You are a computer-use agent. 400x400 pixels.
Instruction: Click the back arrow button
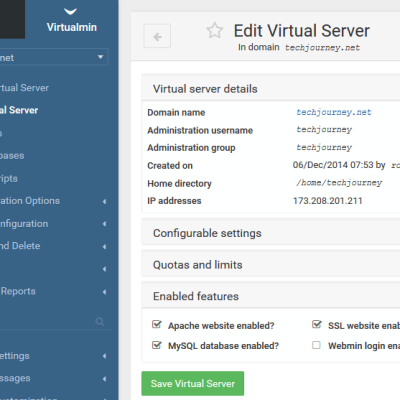point(157,36)
